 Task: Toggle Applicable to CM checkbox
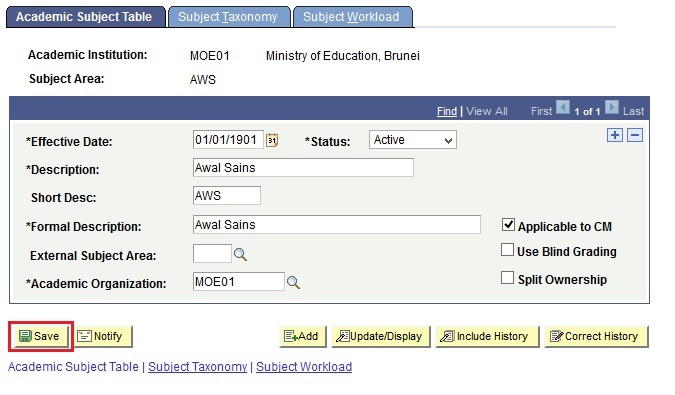click(x=508, y=225)
